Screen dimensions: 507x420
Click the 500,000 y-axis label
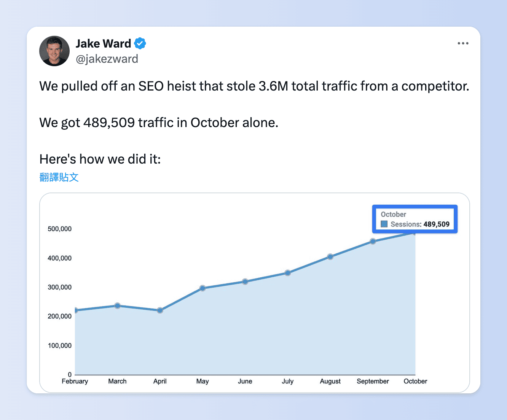pos(59,229)
